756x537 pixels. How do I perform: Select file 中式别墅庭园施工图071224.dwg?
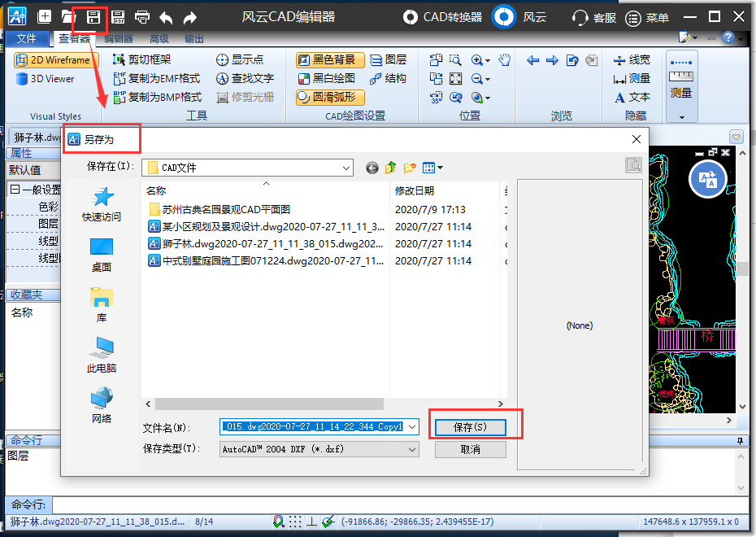[x=266, y=261]
